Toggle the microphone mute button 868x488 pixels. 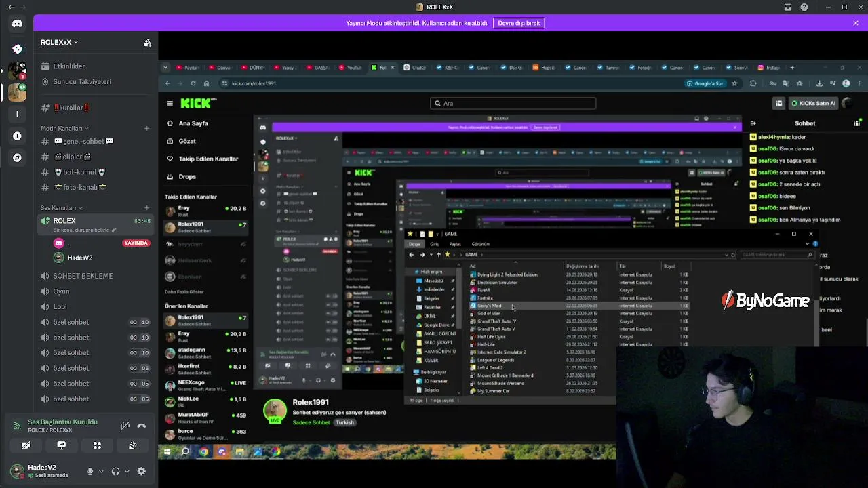tap(90, 471)
